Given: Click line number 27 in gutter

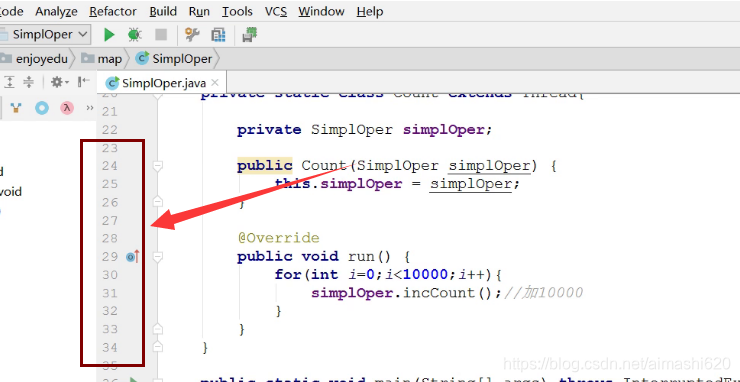Looking at the screenshot, I should pos(109,221).
